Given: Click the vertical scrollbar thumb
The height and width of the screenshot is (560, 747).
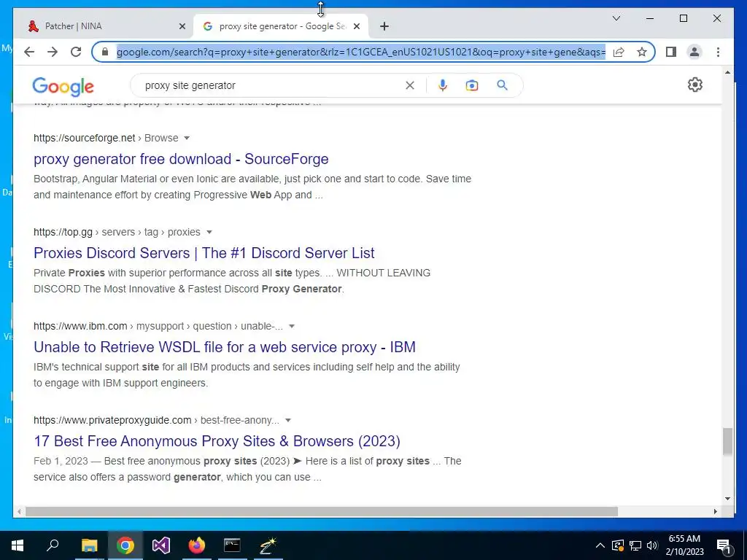Looking at the screenshot, I should click(727, 441).
